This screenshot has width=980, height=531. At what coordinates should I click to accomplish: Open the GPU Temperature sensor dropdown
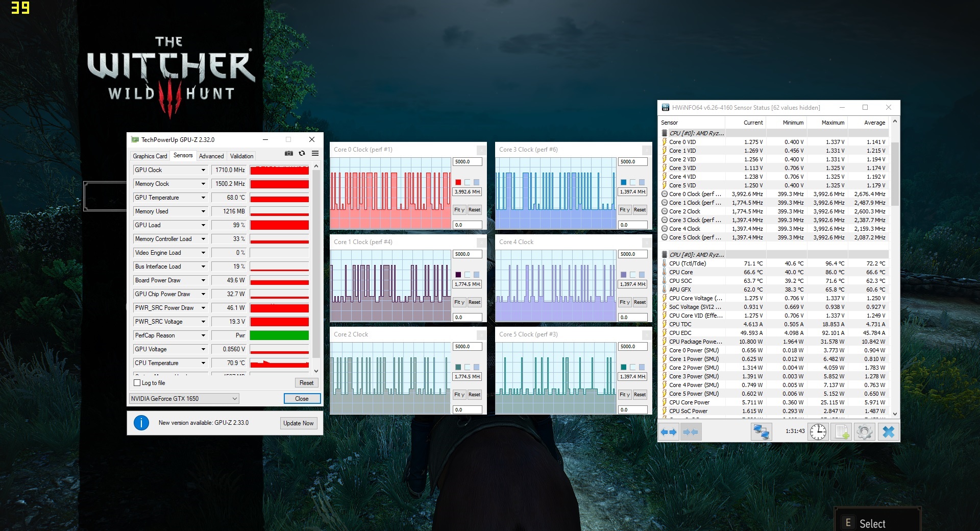point(203,198)
